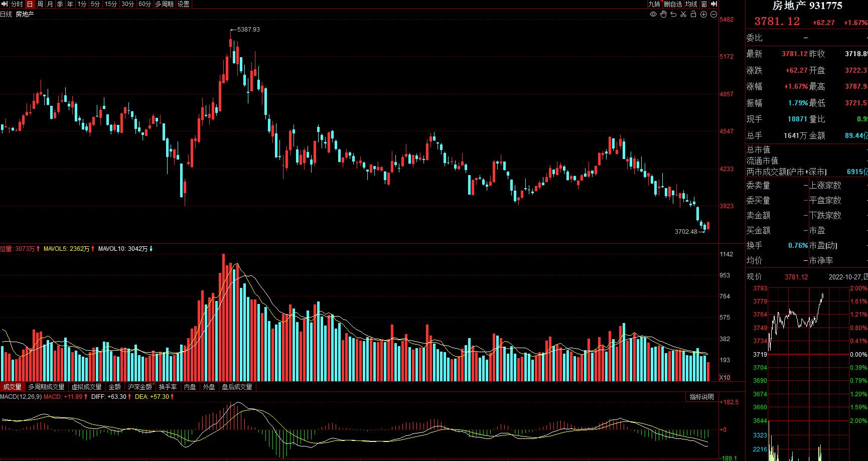Select the scissors cut tool icon
Viewport: 868px width, 461px height.
(x=683, y=15)
